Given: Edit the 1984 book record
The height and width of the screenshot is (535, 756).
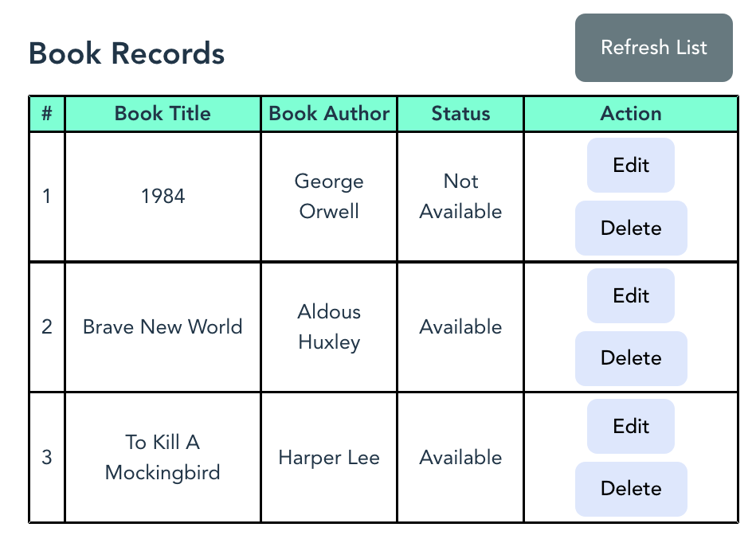Looking at the screenshot, I should [x=631, y=166].
